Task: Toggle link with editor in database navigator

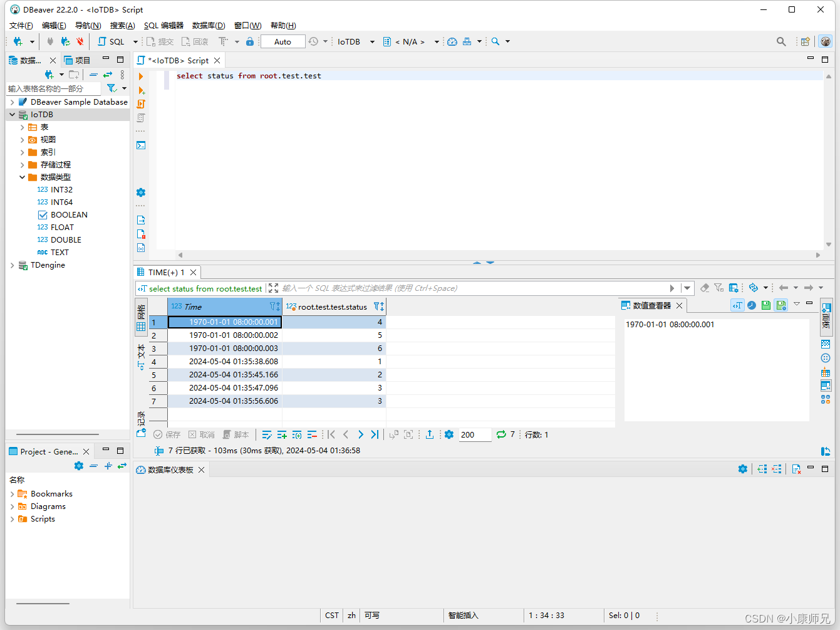Action: click(x=108, y=75)
